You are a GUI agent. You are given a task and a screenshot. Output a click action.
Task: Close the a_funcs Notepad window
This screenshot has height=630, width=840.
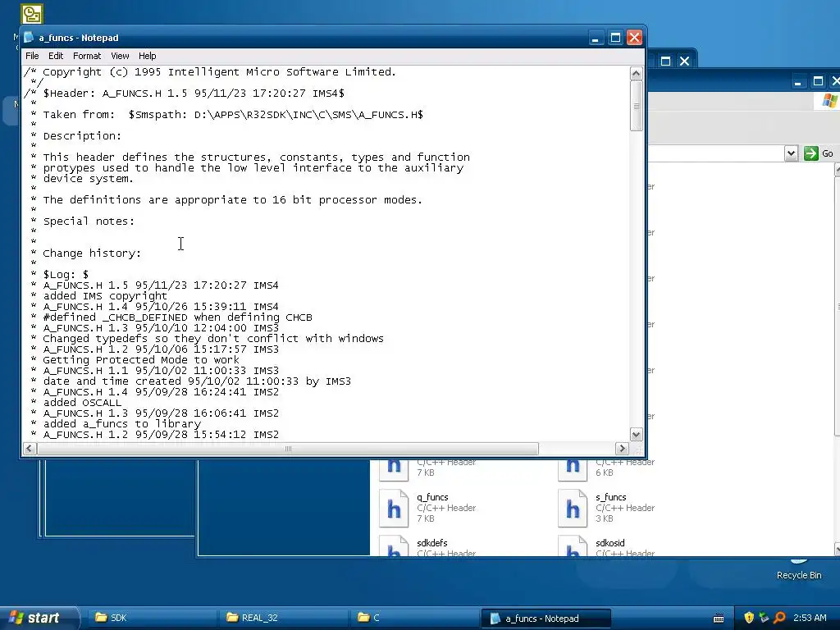pyautogui.click(x=634, y=38)
